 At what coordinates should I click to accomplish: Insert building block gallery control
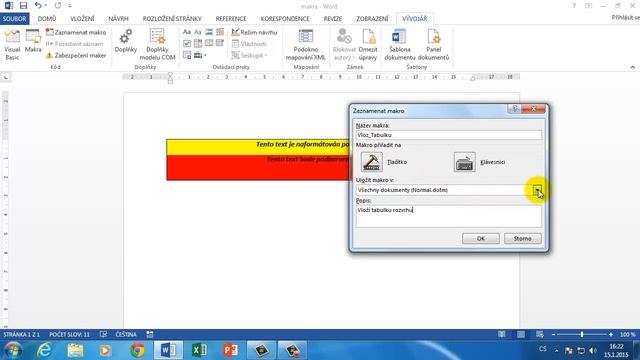point(220,32)
